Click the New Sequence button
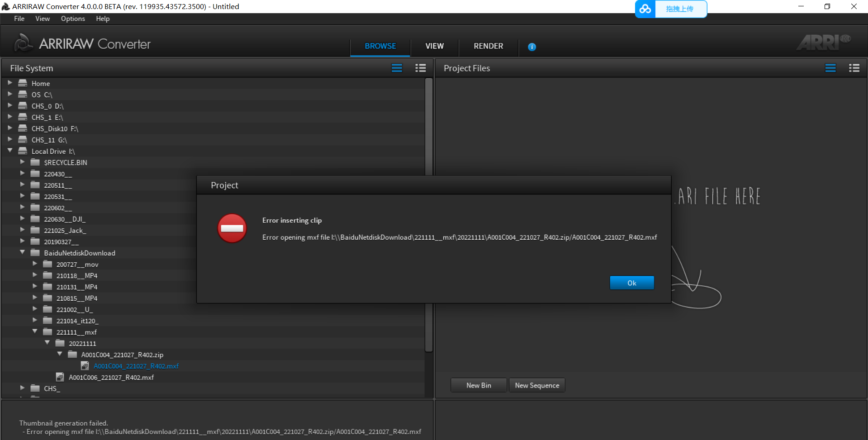The image size is (868, 440). coord(537,385)
